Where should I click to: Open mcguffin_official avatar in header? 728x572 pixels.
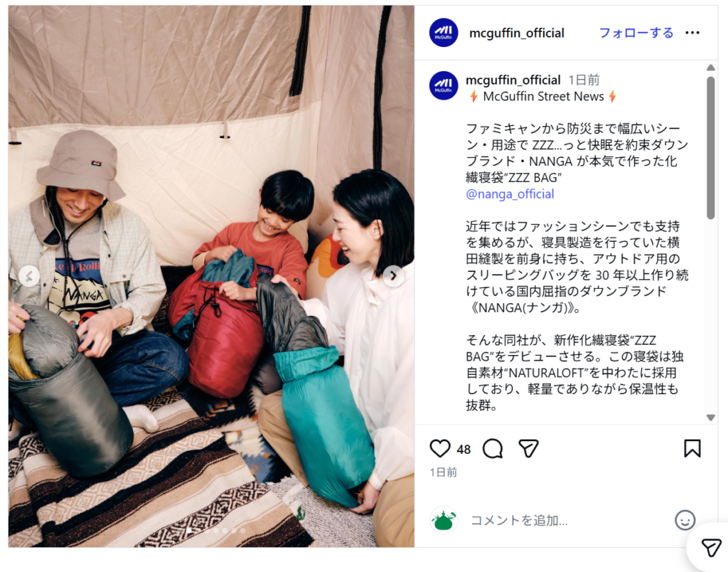(x=444, y=33)
